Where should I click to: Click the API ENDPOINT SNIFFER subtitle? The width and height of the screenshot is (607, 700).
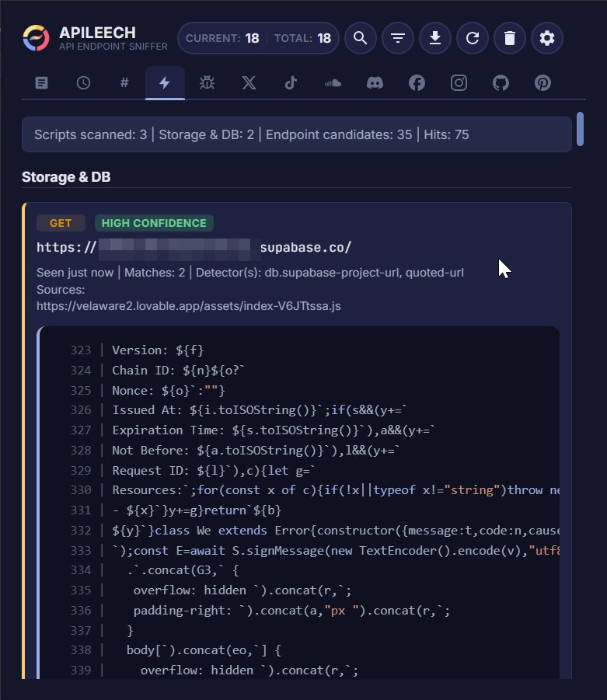(113, 47)
